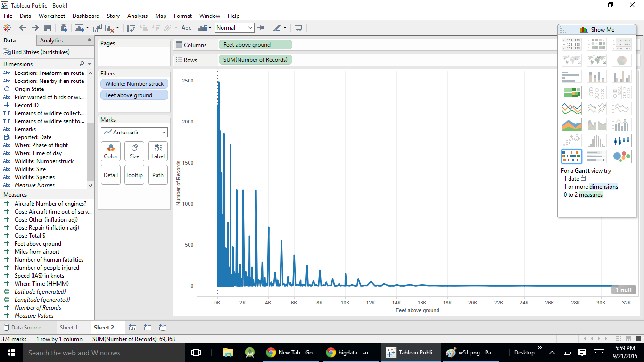Choose the text table in Show Me
Screen dimensions: 644x362
(571, 44)
